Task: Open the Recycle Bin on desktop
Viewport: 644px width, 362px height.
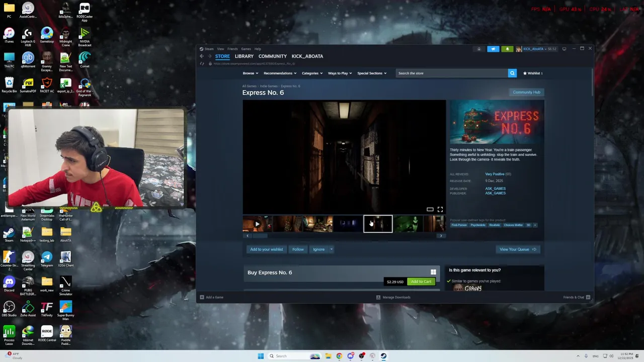Action: (x=9, y=85)
